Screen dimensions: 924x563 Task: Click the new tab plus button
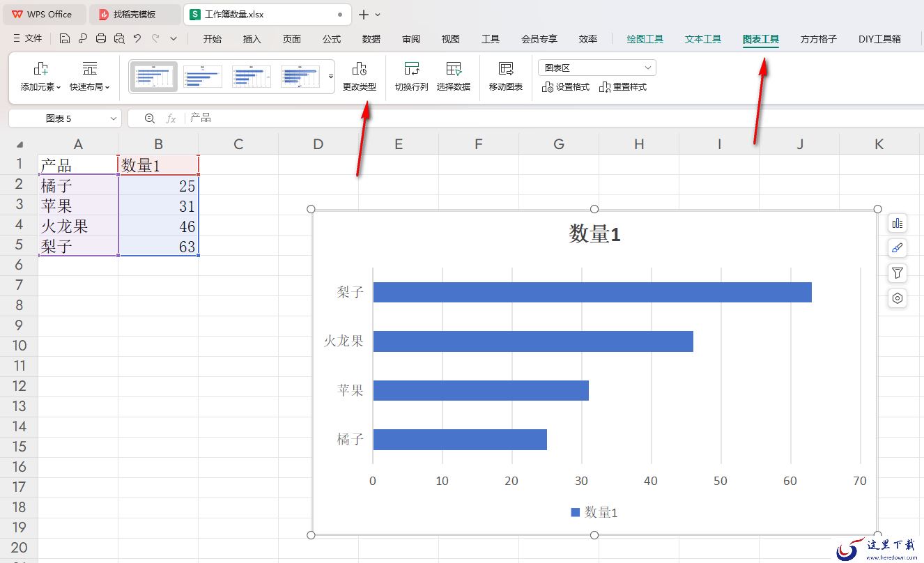point(364,15)
